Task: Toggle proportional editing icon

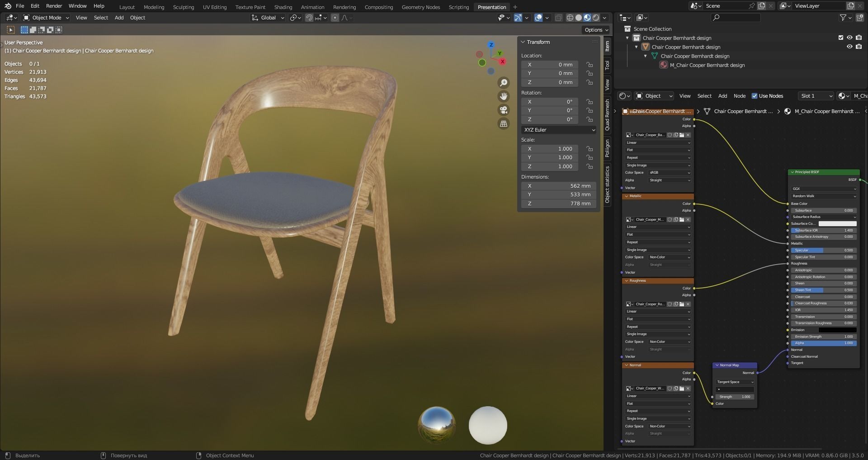Action: pyautogui.click(x=335, y=18)
